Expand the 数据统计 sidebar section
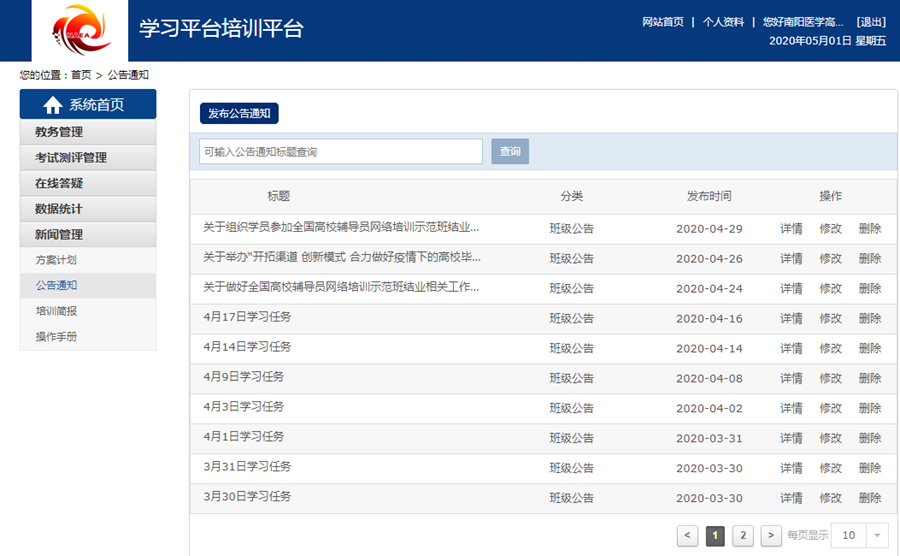900x556 pixels. click(88, 209)
